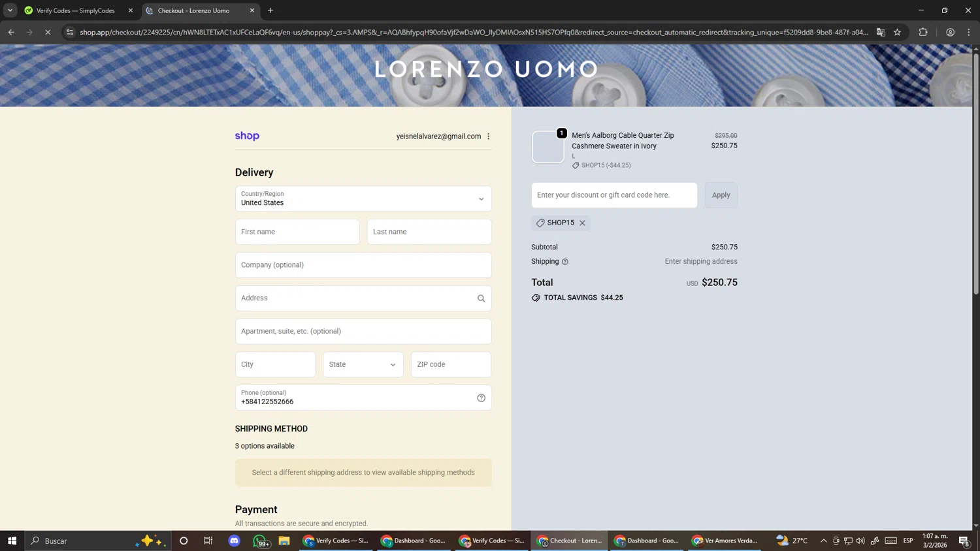This screenshot has height=551, width=980.
Task: Click the cashmere sweater product thumbnail
Action: pyautogui.click(x=547, y=147)
